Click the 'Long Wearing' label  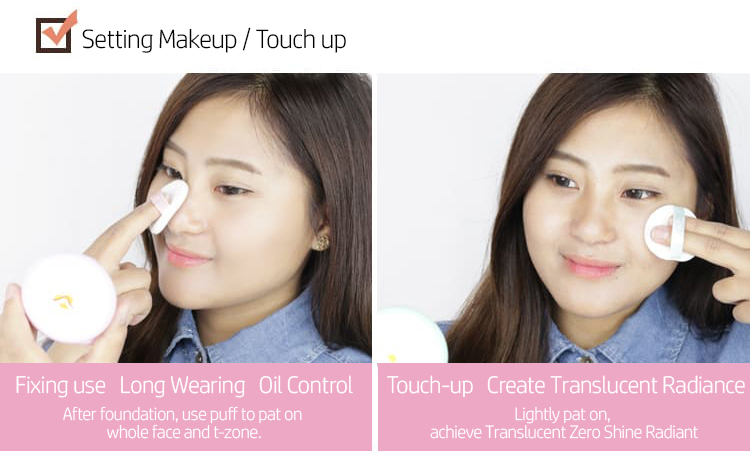click(x=182, y=386)
